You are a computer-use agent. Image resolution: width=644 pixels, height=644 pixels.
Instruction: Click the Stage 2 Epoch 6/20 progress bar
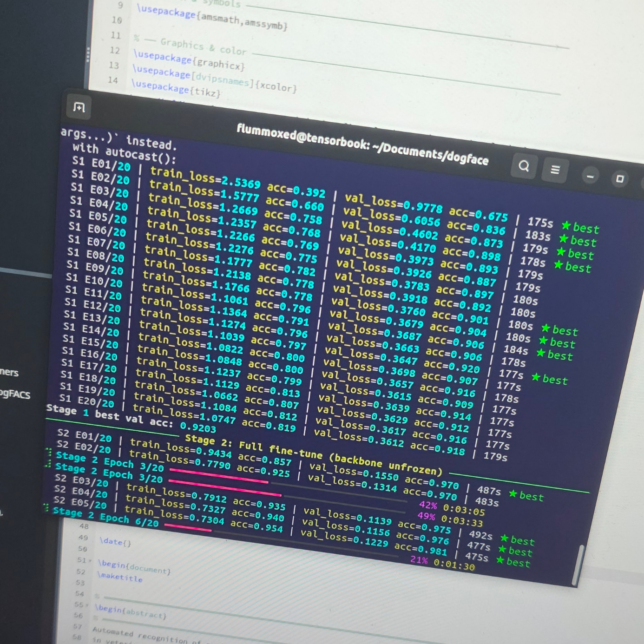(188, 527)
